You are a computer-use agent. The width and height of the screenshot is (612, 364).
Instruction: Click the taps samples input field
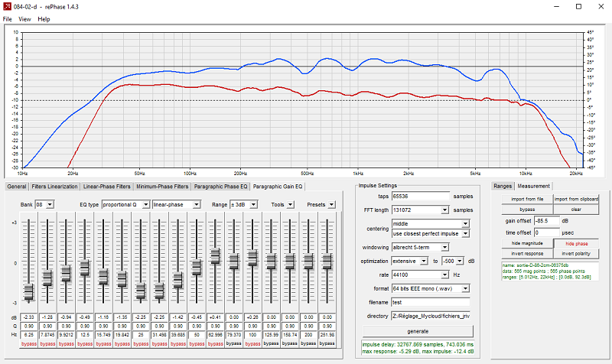click(421, 197)
